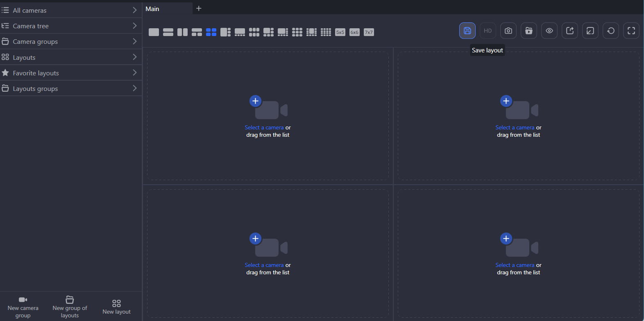Add a new tab with plus button
Image resolution: width=644 pixels, height=321 pixels.
pyautogui.click(x=199, y=8)
